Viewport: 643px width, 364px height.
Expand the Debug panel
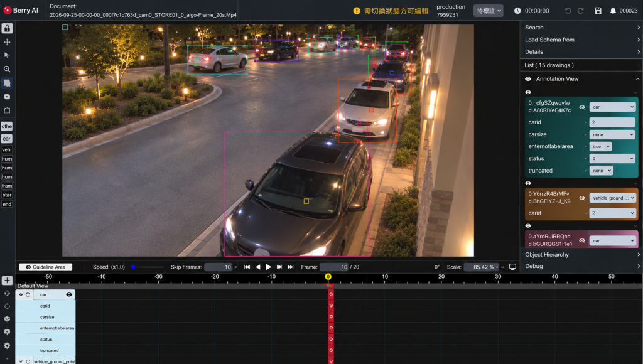click(x=581, y=266)
